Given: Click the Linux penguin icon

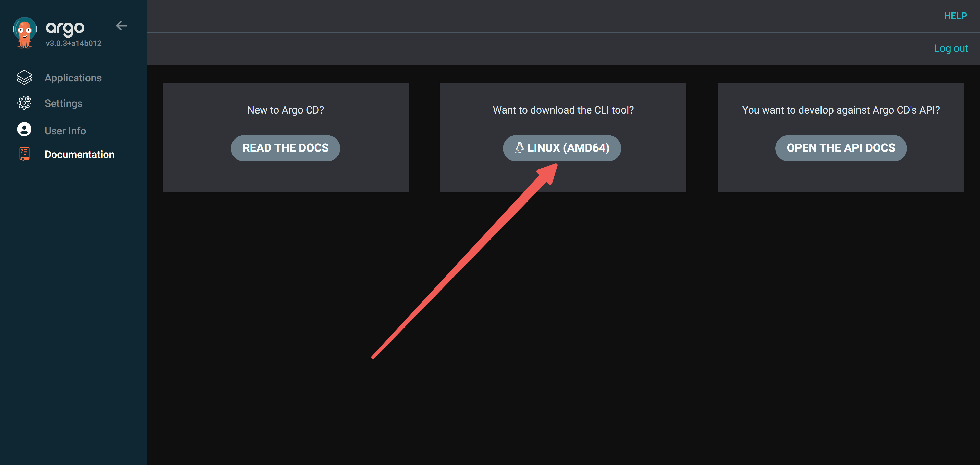Looking at the screenshot, I should point(519,147).
